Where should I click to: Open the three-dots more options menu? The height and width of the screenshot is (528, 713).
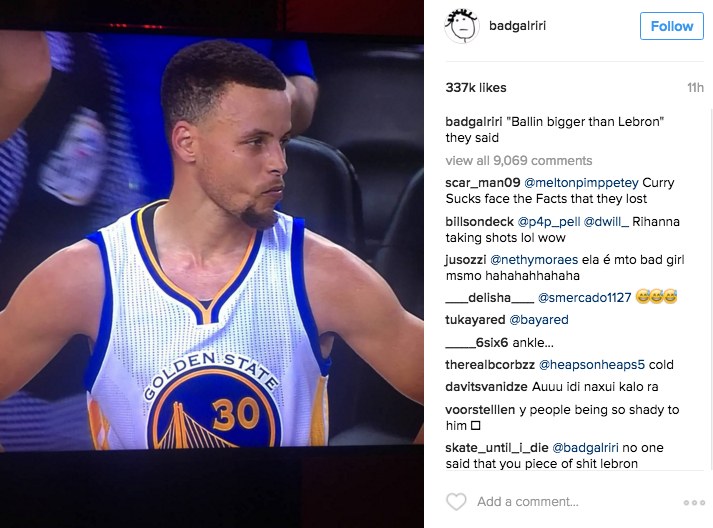coord(694,503)
